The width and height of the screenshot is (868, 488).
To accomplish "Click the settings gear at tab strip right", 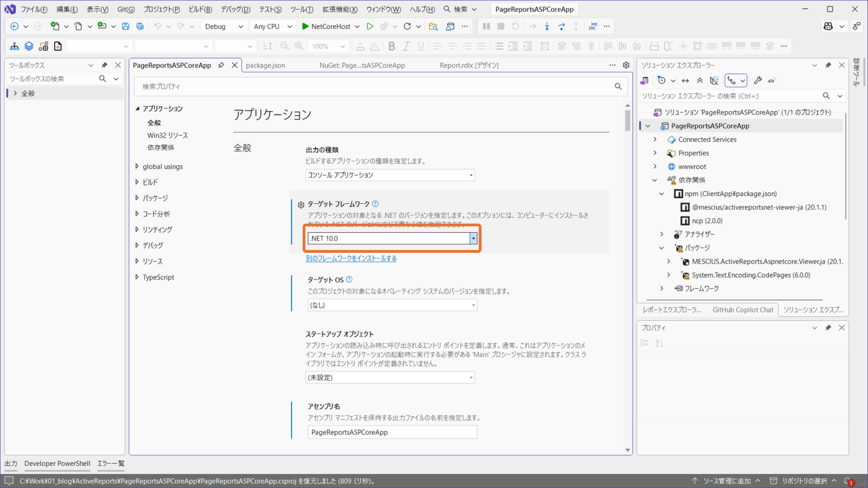I will [x=626, y=65].
